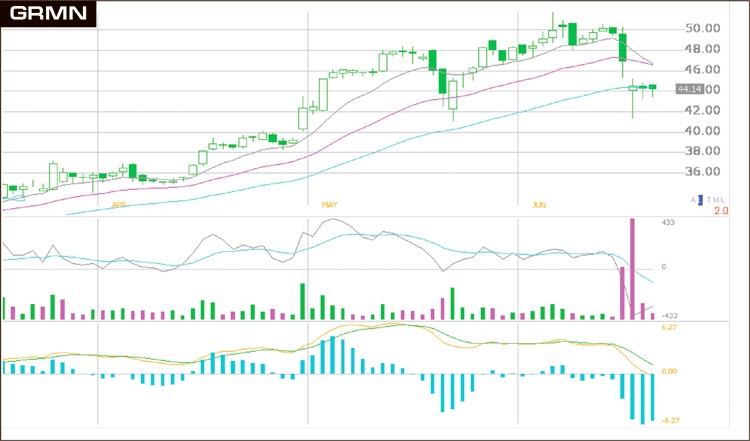Click the 36.00 price axis label
Screen dimensions: 750x441
[702, 172]
